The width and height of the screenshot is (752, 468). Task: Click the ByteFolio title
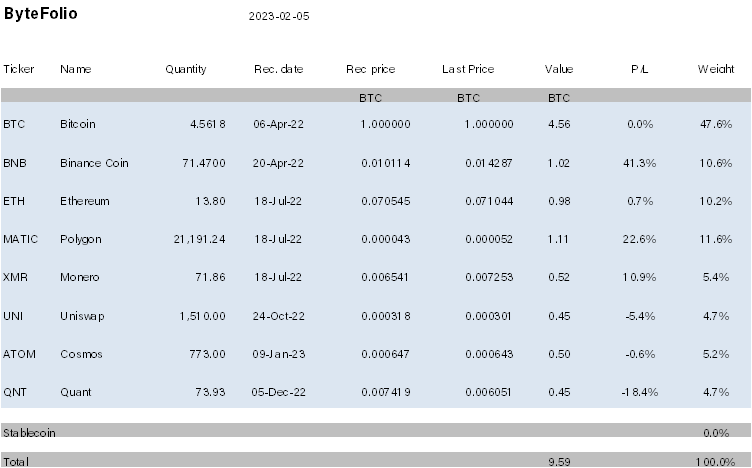coord(40,13)
